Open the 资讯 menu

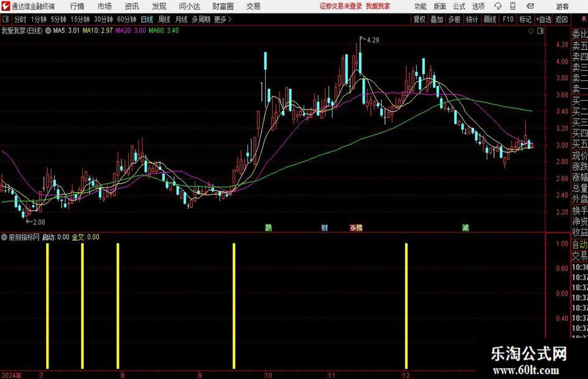[132, 6]
